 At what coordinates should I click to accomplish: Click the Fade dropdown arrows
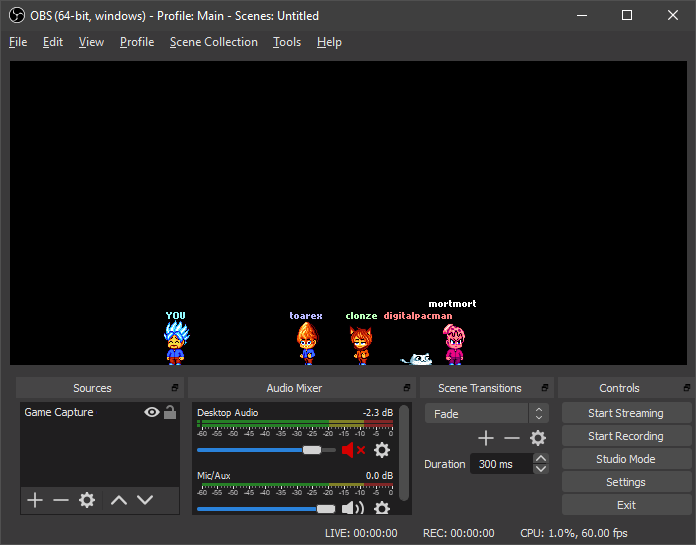pos(539,414)
